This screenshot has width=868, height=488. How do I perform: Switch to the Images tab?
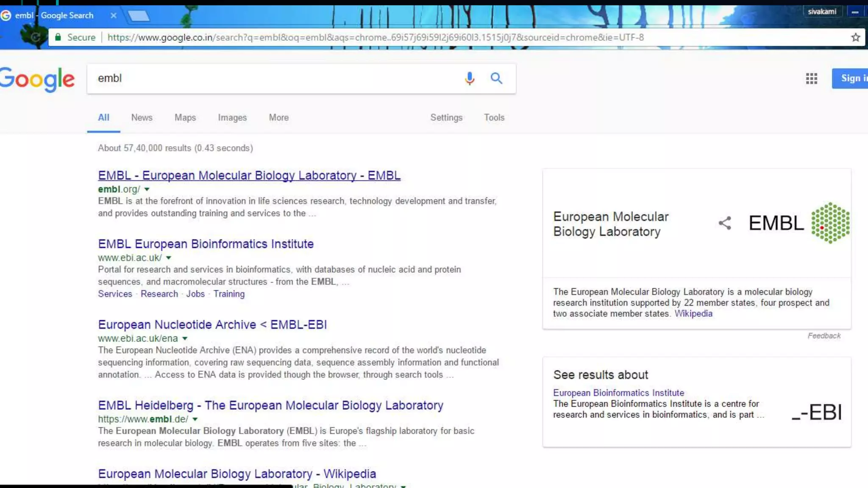(232, 117)
